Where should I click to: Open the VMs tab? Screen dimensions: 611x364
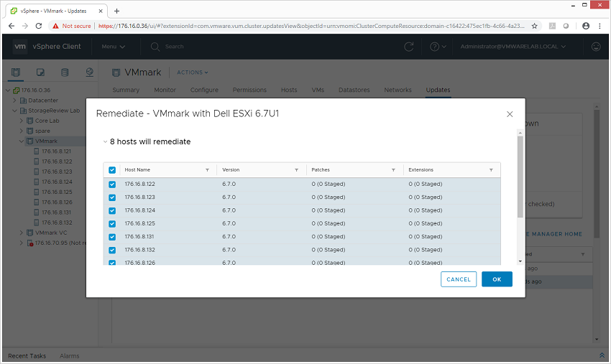(318, 90)
